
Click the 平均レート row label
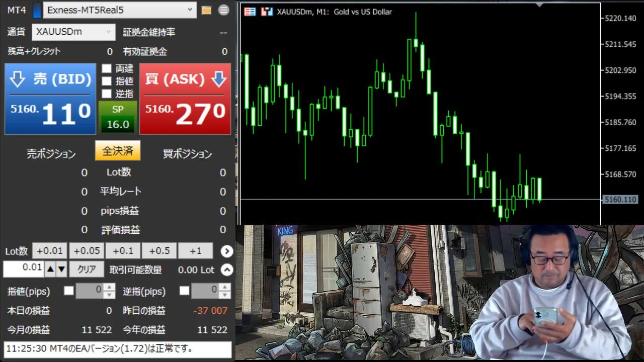pos(121,191)
